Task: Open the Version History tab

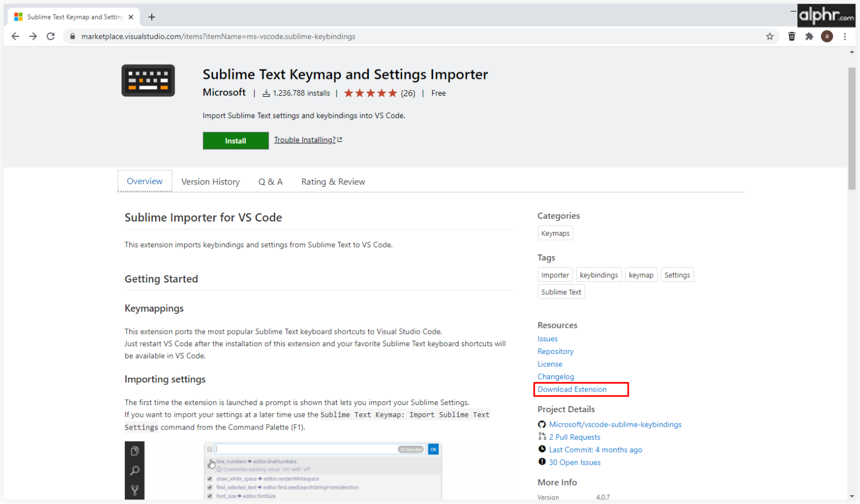Action: pyautogui.click(x=211, y=182)
